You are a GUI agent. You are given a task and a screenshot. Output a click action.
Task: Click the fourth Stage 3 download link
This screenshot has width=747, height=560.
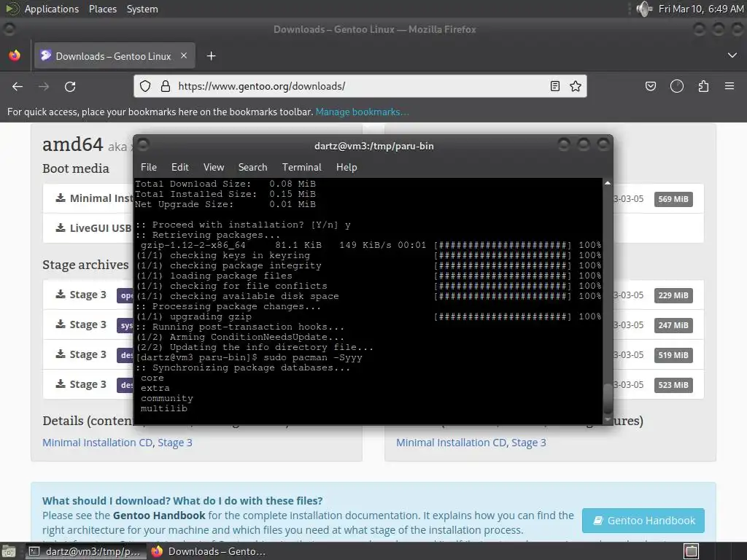point(81,384)
